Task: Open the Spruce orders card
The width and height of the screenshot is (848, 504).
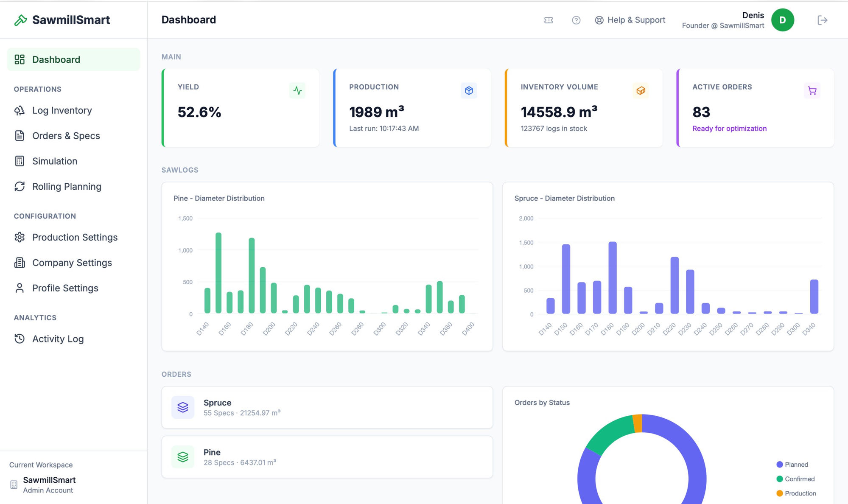Action: [x=327, y=407]
